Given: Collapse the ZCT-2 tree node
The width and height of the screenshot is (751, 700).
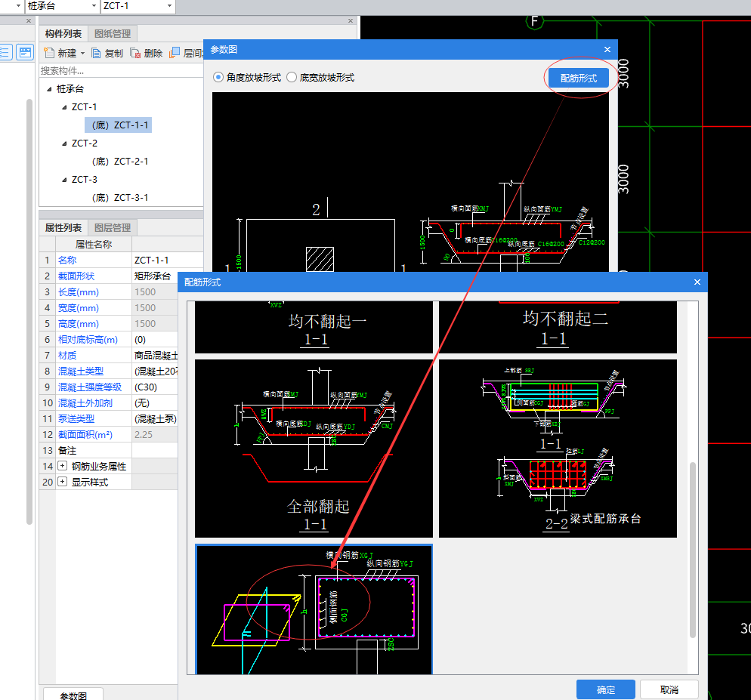Looking at the screenshot, I should (64, 143).
